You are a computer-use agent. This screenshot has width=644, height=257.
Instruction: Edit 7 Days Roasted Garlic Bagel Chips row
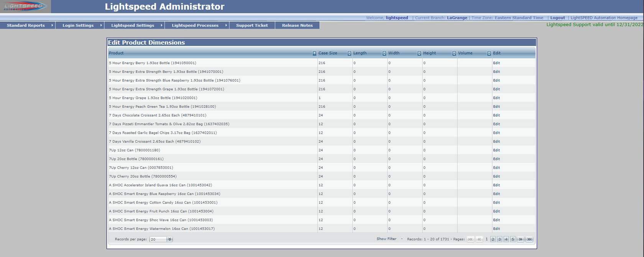tap(496, 133)
